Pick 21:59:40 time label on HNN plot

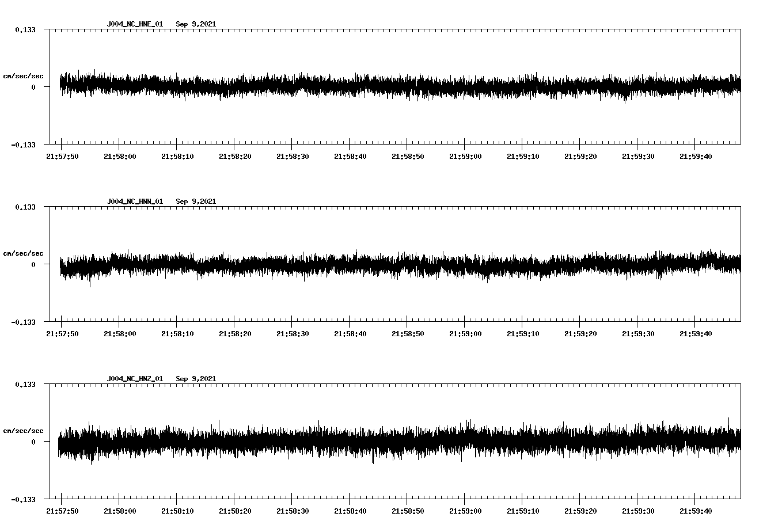tap(696, 334)
